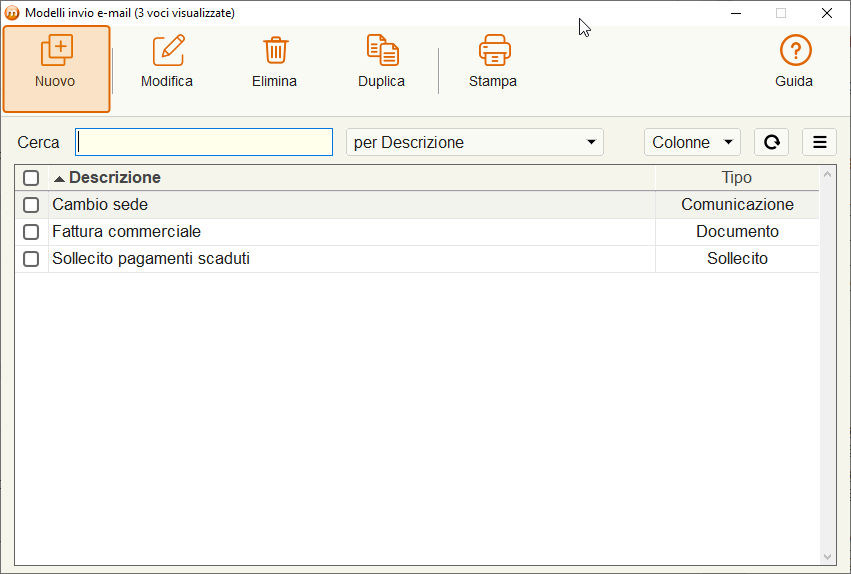Check the Sollecito pagamenti scaduti checkbox
Viewport: 851px width, 574px height.
[x=31, y=259]
